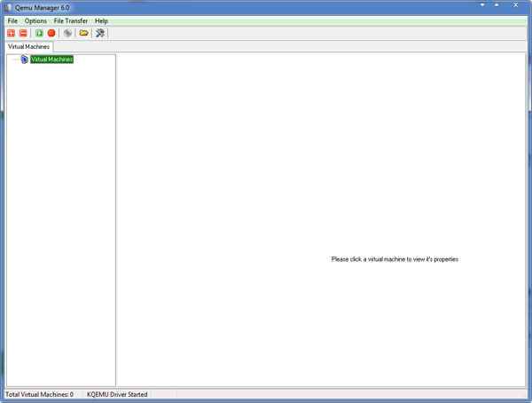
Task: Open the Options menu
Action: click(35, 21)
